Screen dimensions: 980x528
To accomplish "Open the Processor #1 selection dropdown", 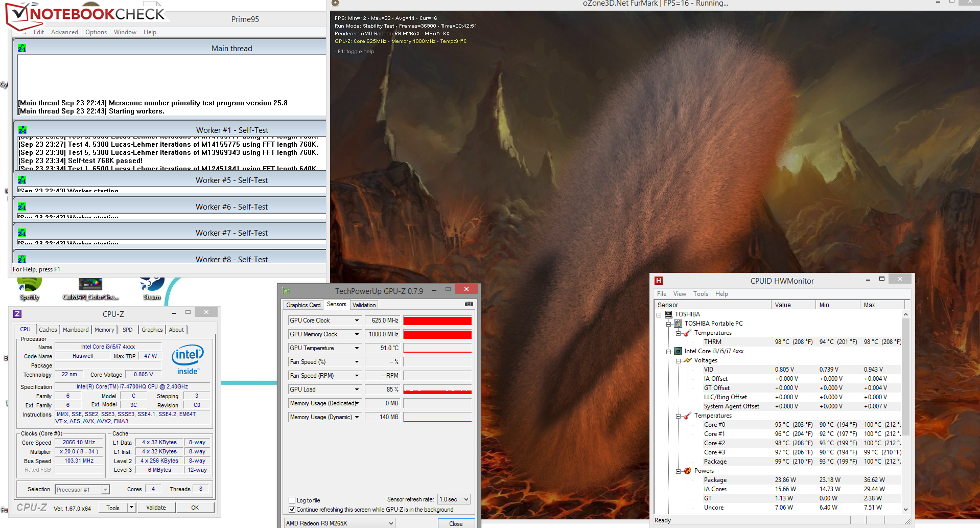I will (82, 490).
